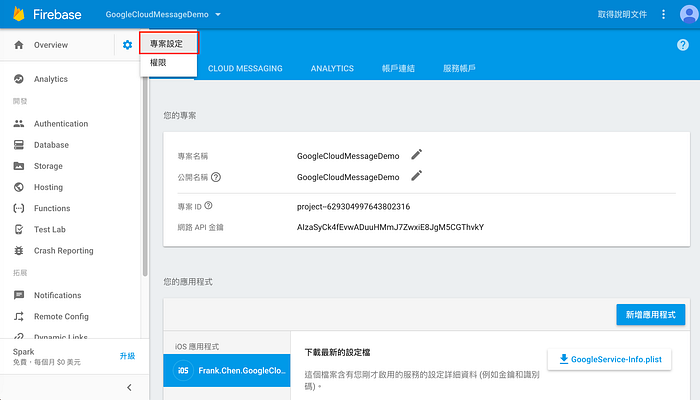The image size is (700, 400).
Task: Switch to the 帳戶連結 tab
Action: (398, 68)
